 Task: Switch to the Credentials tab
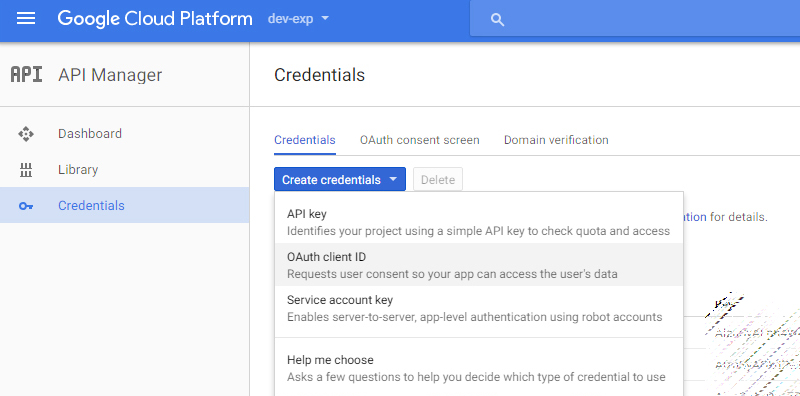pos(305,140)
